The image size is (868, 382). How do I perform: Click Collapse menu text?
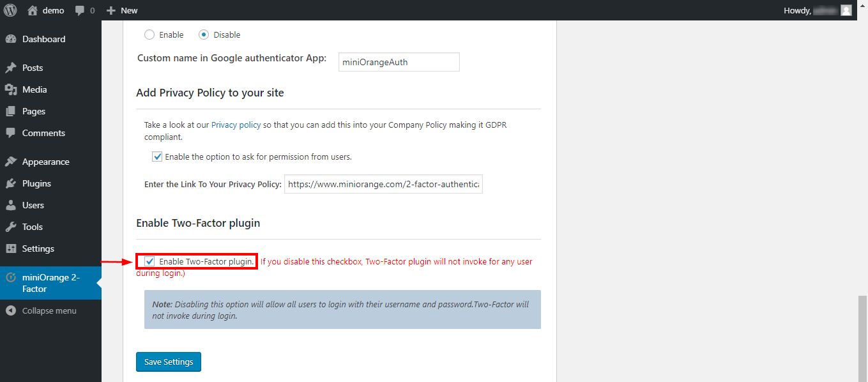49,310
